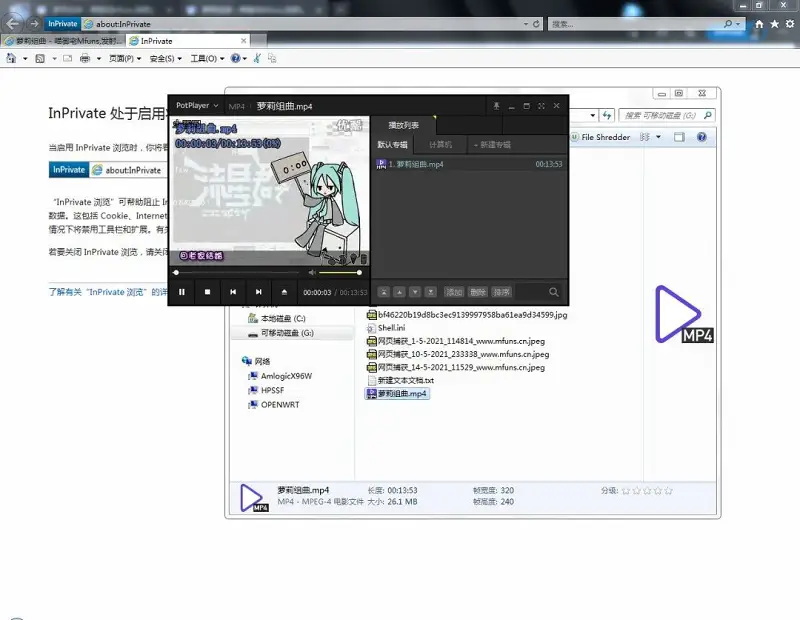
Task: Click the IE search box
Action: click(x=636, y=24)
